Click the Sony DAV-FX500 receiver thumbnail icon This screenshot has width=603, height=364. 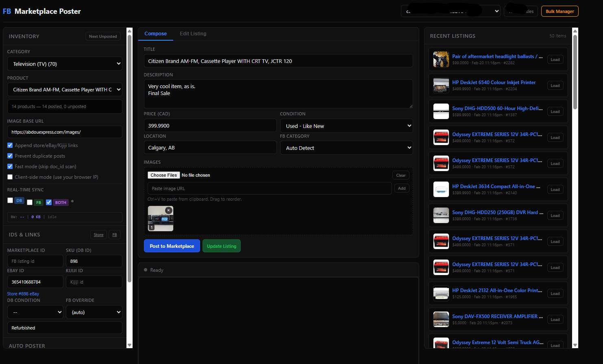441,320
